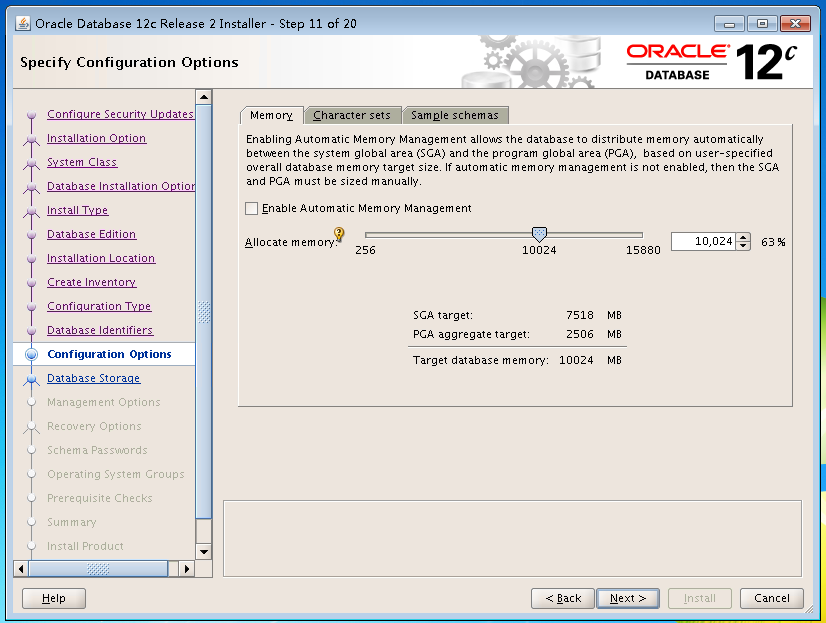Screen dimensions: 826x623
Task: Open Installation Location step
Action: pos(101,258)
